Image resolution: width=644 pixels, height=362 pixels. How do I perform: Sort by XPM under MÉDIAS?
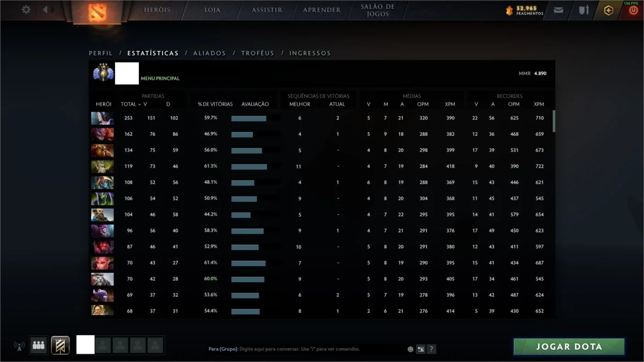click(x=450, y=104)
